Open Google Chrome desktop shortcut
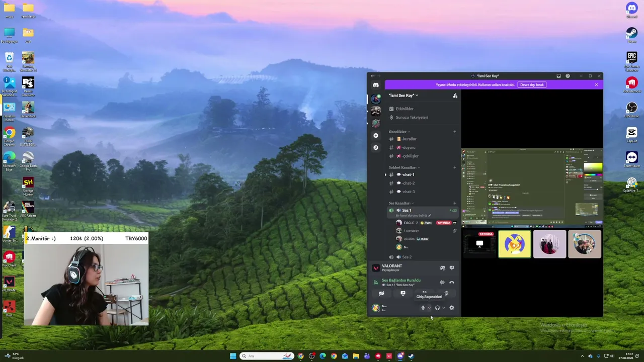Screen dimensions: 644x362 click(x=9, y=136)
